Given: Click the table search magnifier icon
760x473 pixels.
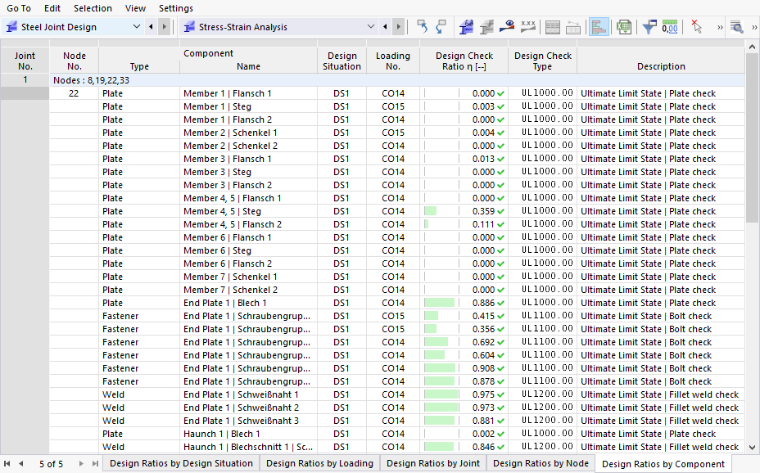Looking at the screenshot, I should (x=737, y=27).
